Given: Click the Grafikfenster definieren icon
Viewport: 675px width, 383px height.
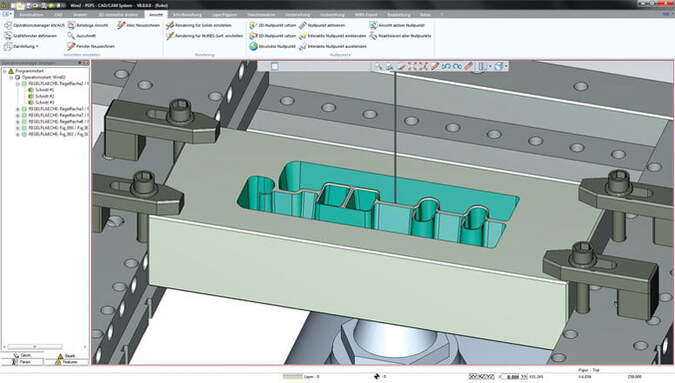Looking at the screenshot, I should (x=8, y=36).
